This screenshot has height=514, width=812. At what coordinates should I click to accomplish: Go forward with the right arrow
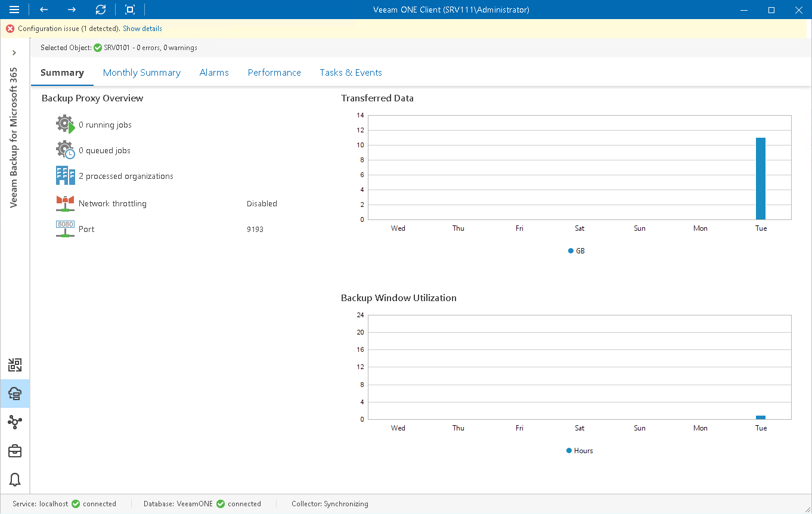pos(72,10)
